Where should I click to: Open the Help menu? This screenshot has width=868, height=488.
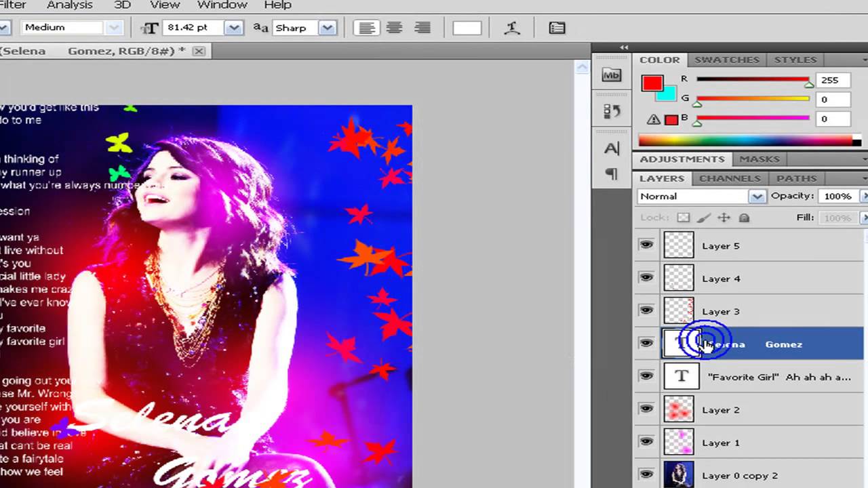pyautogui.click(x=277, y=5)
